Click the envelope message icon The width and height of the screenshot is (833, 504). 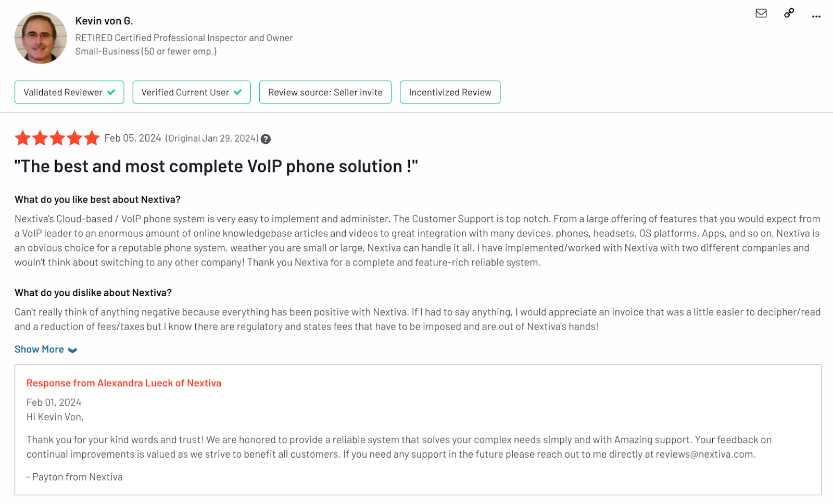tap(761, 13)
